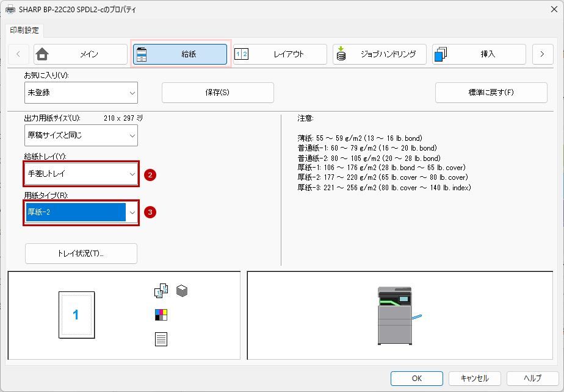Image resolution: width=564 pixels, height=392 pixels.
Task: Open the ジョブハンドリング tab
Action: point(379,54)
